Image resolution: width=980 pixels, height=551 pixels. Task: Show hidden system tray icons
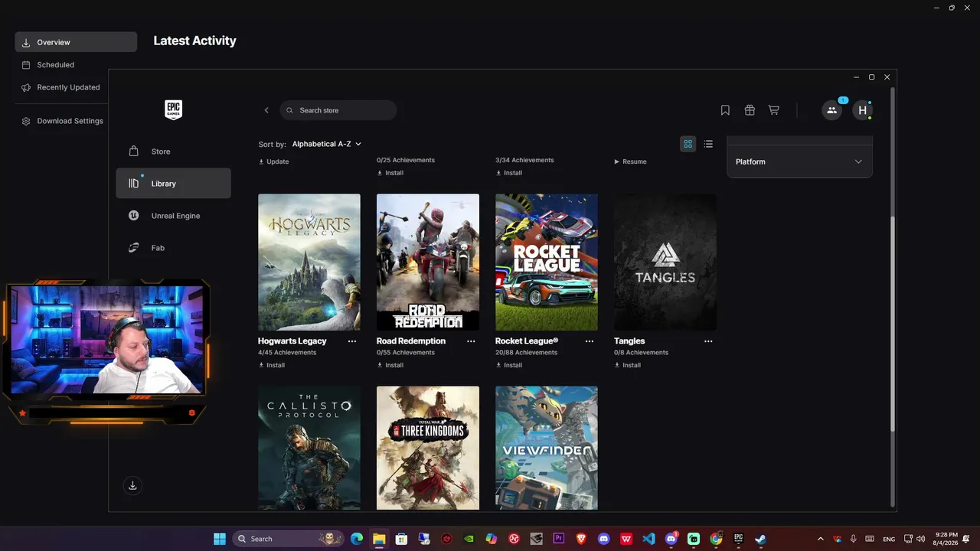[821, 539]
